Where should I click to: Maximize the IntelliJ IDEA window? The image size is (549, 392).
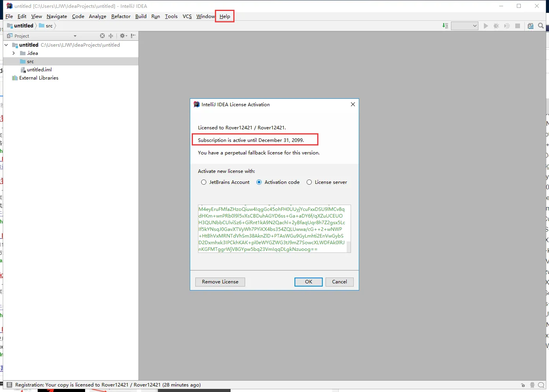pos(519,6)
